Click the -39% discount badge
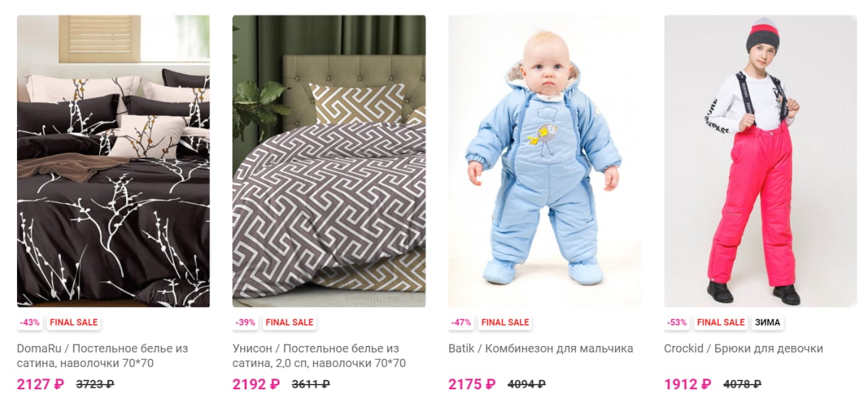This screenshot has height=411, width=868. 245,323
